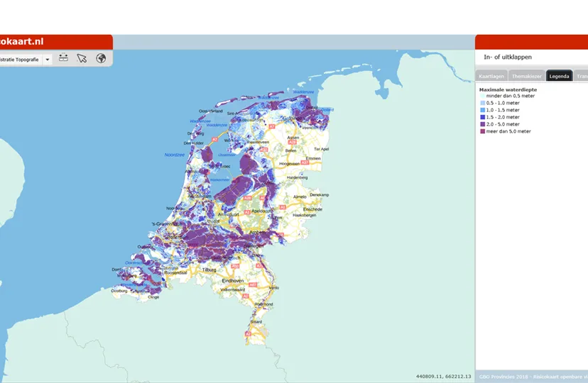Click the map coordinates readout
The image size is (588, 383).
pyautogui.click(x=443, y=376)
